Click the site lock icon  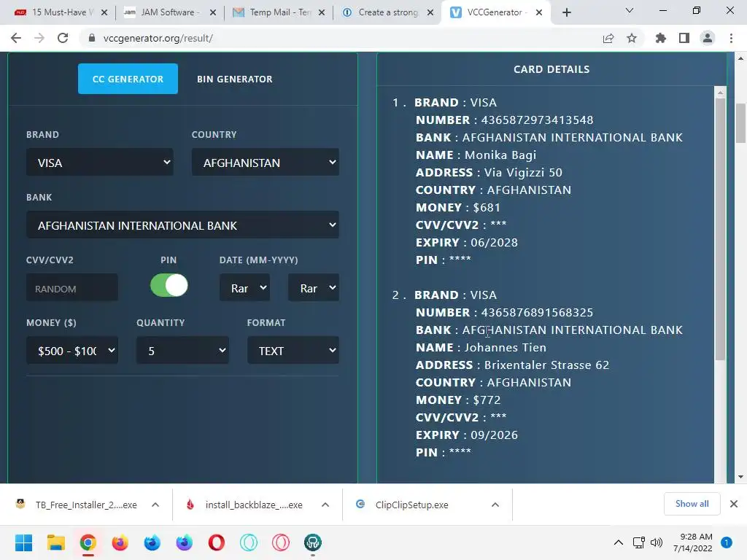tap(92, 38)
